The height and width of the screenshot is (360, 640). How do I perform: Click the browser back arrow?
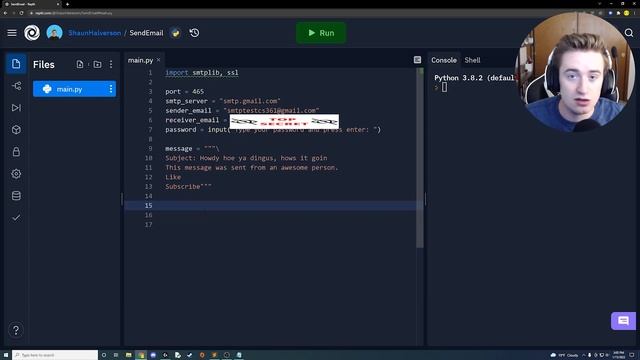coord(5,13)
